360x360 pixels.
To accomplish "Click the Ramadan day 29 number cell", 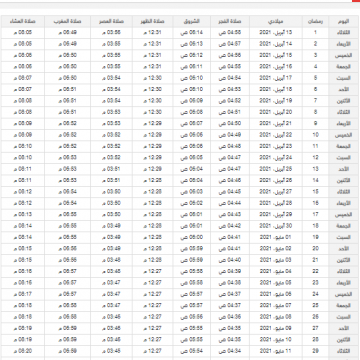I will pos(315,351).
